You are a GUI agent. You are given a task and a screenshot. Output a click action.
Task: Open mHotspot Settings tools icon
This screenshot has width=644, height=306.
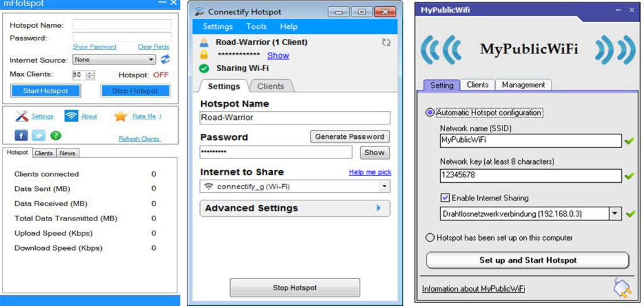click(x=22, y=116)
